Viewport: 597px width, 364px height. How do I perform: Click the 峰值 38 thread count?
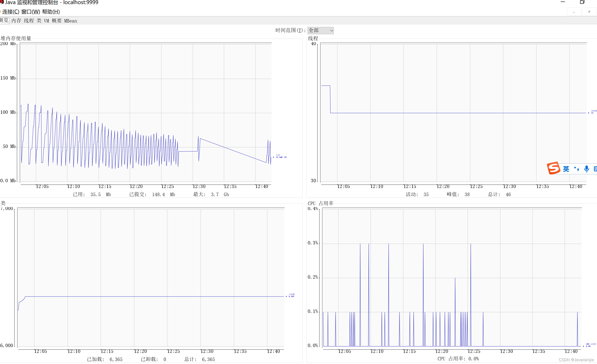(458, 194)
